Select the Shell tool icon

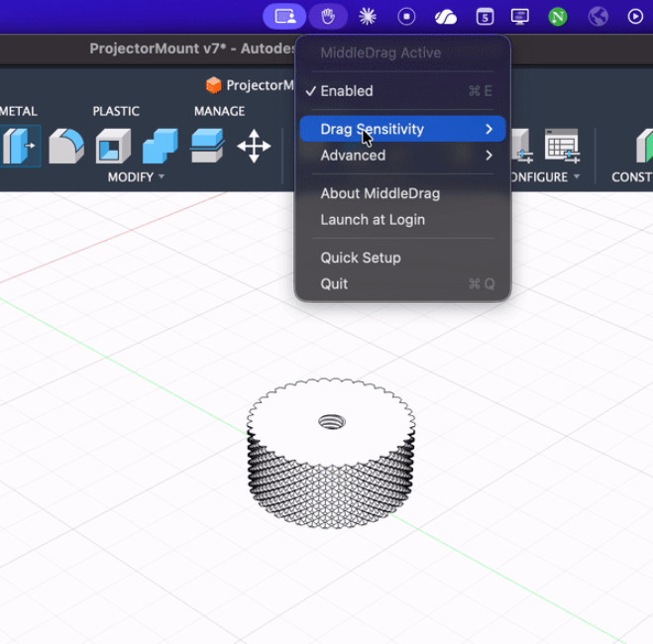(113, 147)
